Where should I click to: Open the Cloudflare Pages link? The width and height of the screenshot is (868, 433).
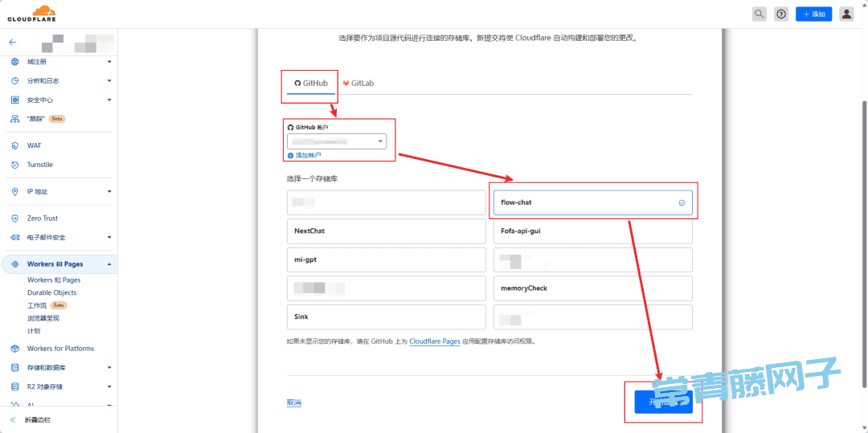tap(435, 341)
